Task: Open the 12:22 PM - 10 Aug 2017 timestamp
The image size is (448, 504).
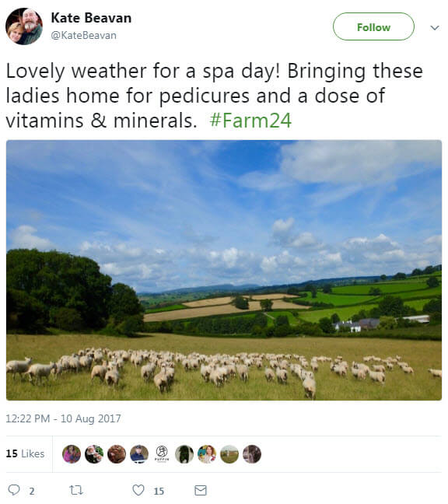Action: pyautogui.click(x=63, y=418)
